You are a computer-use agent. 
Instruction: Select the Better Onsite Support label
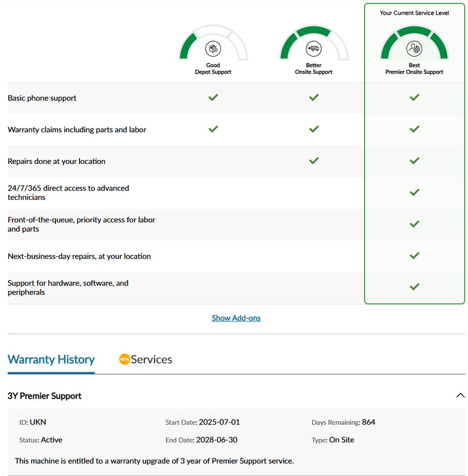coord(314,68)
